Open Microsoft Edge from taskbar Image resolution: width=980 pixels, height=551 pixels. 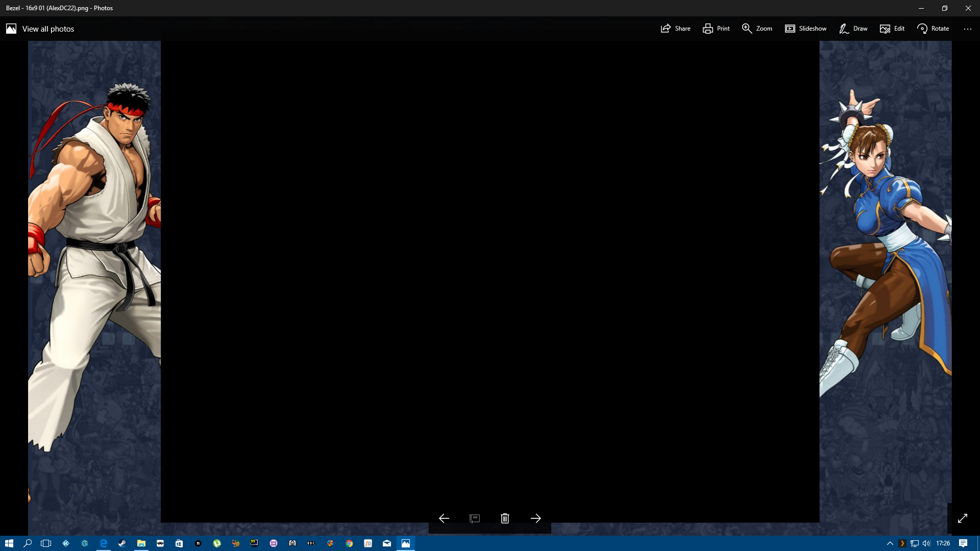(104, 543)
